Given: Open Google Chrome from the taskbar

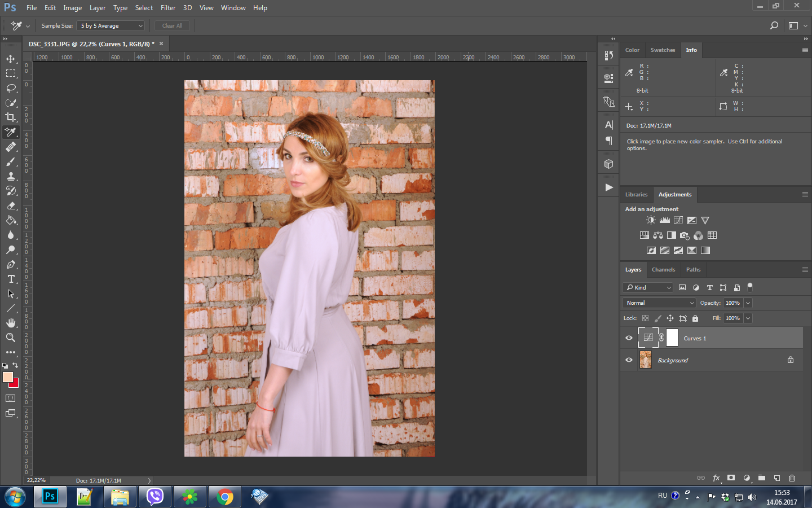Looking at the screenshot, I should [x=225, y=497].
